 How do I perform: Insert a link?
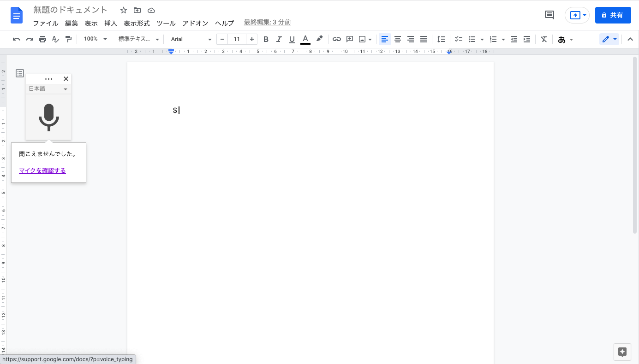tap(337, 39)
